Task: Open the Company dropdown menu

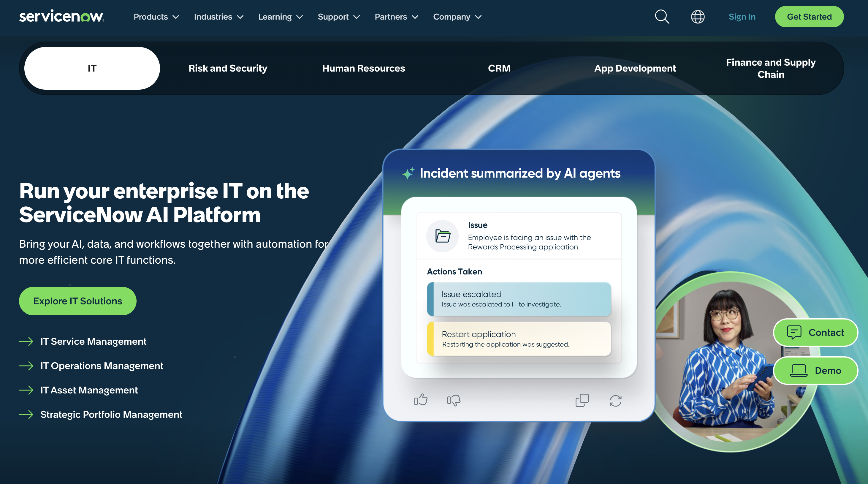Action: tap(457, 17)
